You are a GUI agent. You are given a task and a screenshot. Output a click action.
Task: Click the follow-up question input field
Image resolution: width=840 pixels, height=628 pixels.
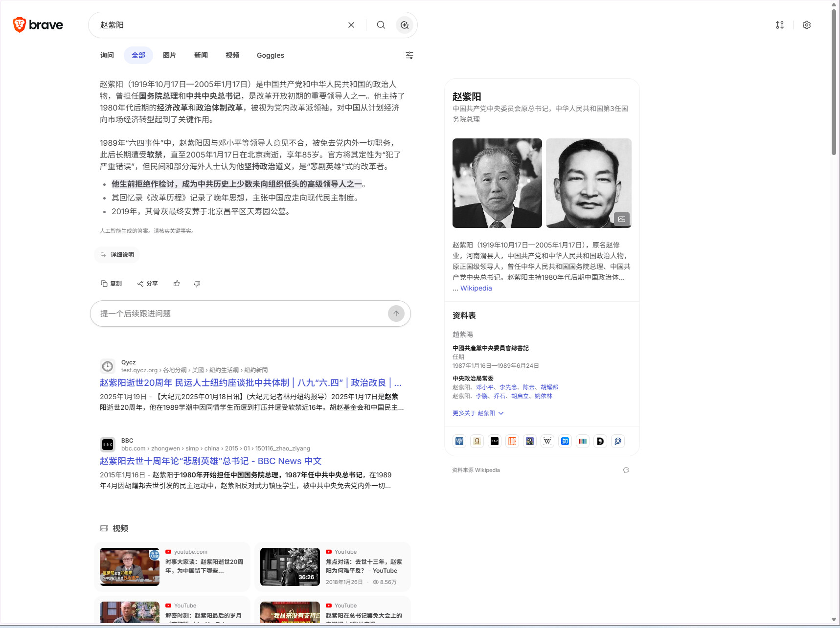point(240,314)
